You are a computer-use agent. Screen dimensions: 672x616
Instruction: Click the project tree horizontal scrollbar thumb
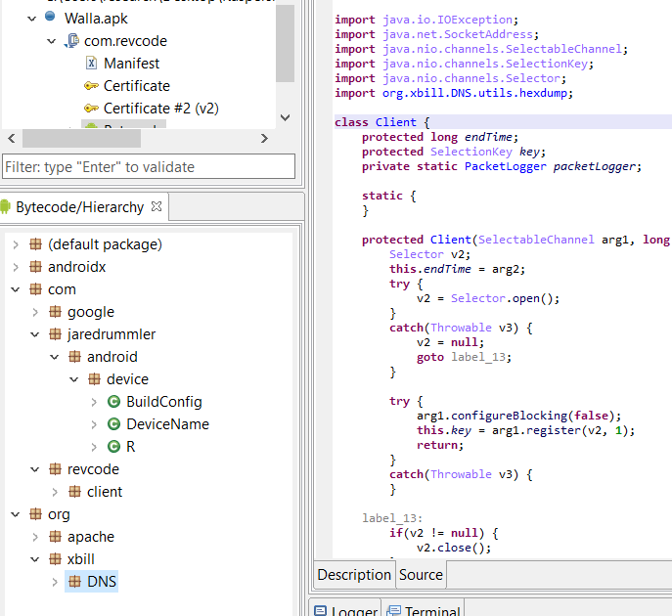tap(81, 139)
